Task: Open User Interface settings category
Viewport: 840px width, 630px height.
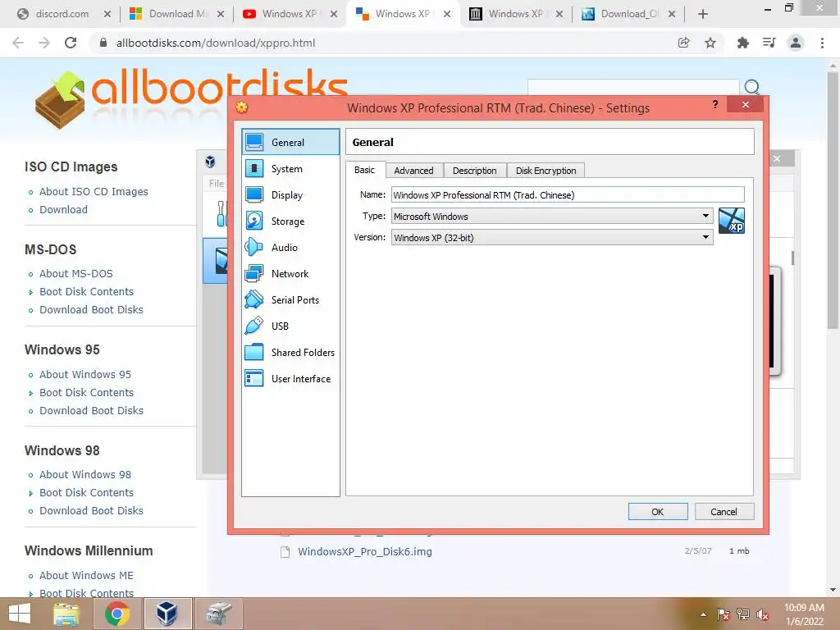Action: coord(290,379)
